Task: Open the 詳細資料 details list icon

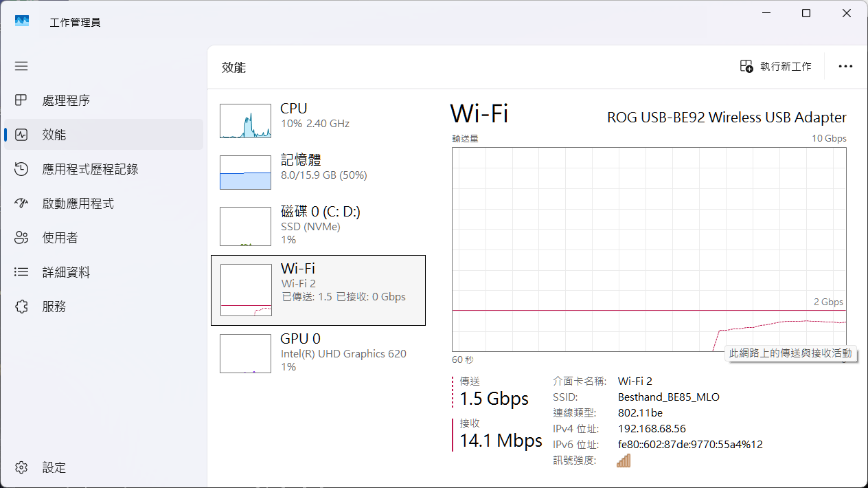Action: (21, 272)
